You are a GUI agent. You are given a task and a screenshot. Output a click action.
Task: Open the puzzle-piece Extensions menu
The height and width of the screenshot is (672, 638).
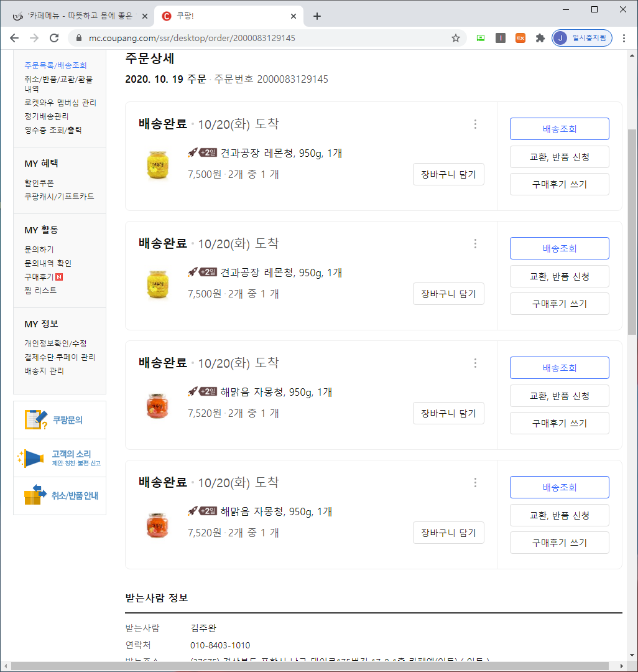coord(540,38)
